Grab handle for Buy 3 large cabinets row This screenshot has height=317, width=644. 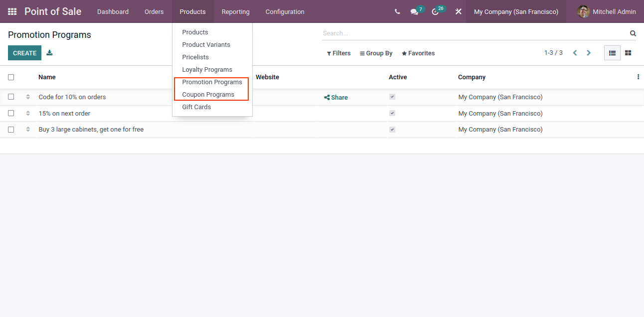click(28, 130)
